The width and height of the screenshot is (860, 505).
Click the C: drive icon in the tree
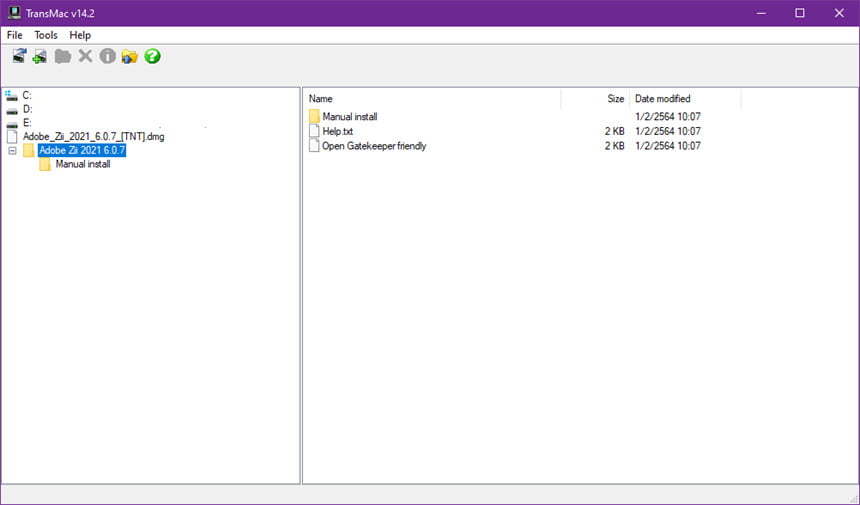12,96
